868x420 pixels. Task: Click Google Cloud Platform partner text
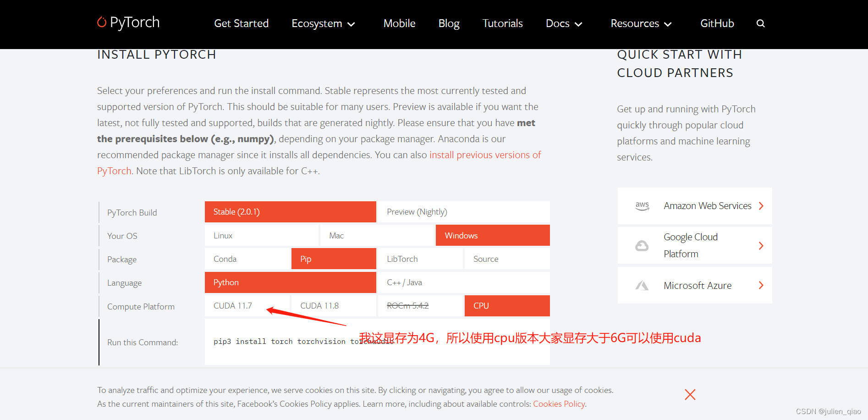pyautogui.click(x=691, y=245)
